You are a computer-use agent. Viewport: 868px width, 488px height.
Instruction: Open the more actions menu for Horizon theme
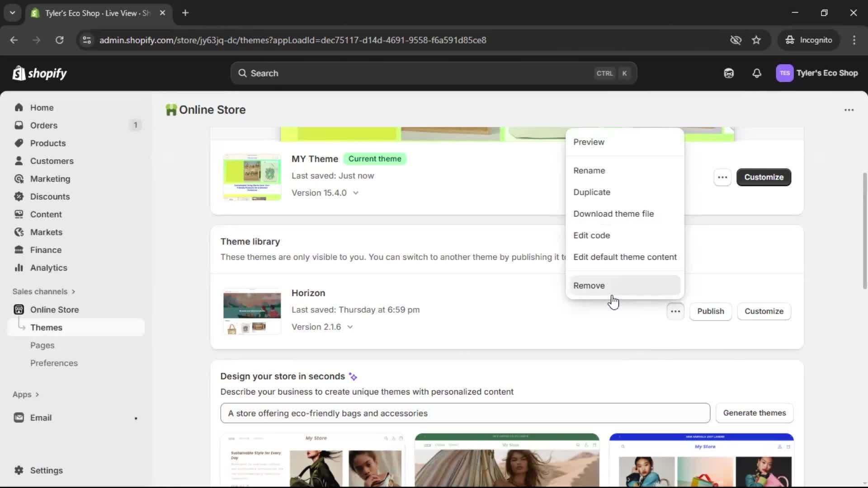(675, 311)
